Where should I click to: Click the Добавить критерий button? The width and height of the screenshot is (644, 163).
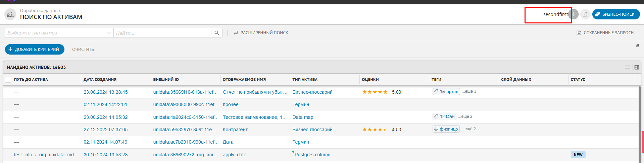(35, 49)
